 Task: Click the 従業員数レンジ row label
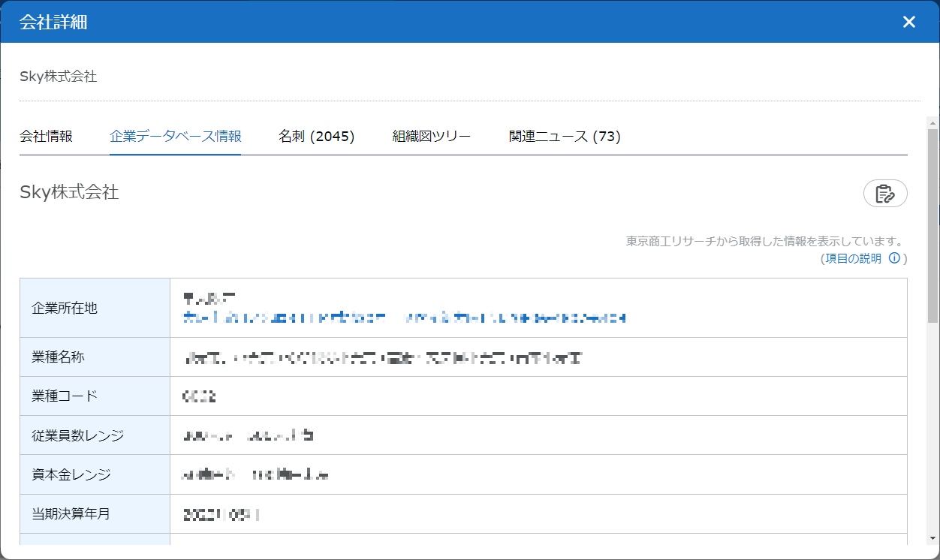point(77,435)
